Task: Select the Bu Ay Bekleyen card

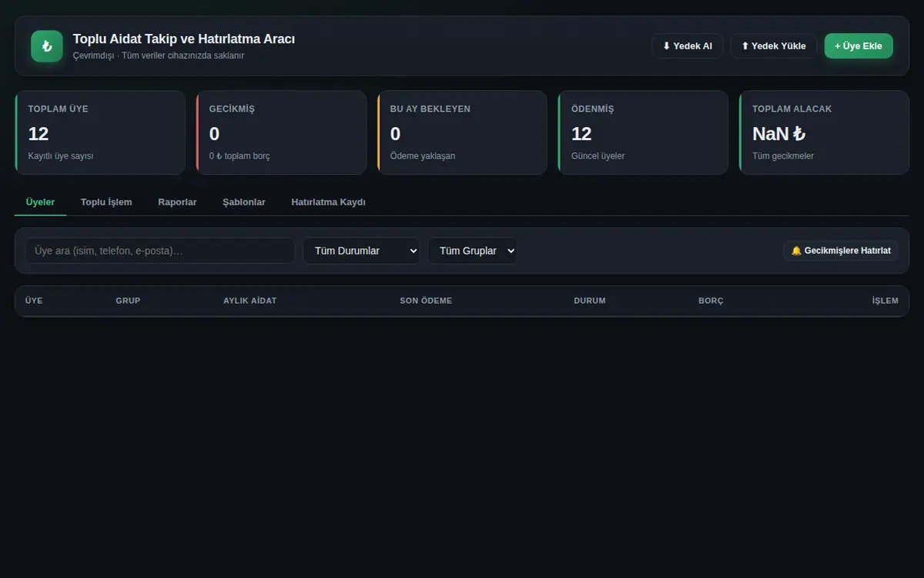Action: click(x=462, y=133)
